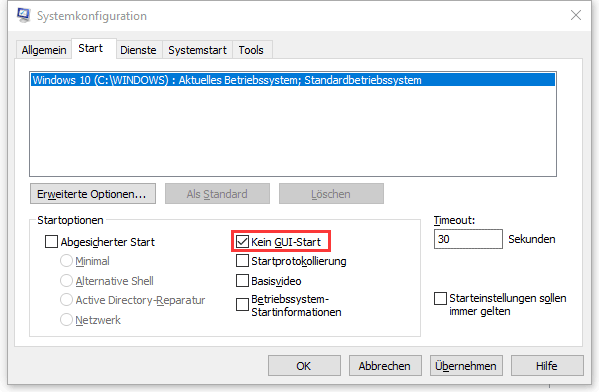The width and height of the screenshot is (599, 392).
Task: Close the Systemkonfiguration dialog
Action: 576,15
